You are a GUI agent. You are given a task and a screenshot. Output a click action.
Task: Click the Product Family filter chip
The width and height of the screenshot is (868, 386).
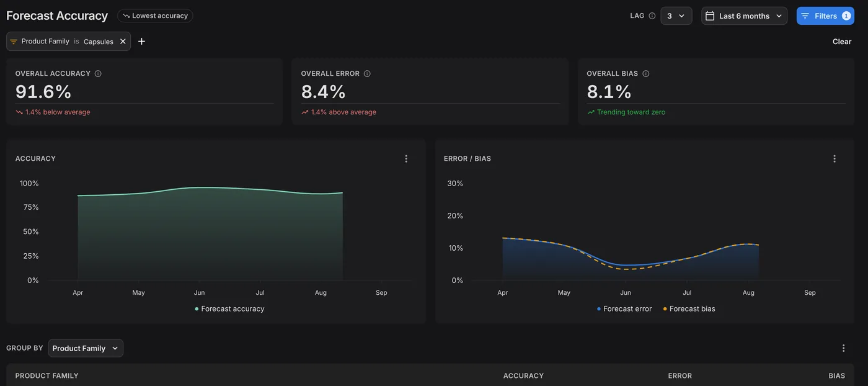pos(68,42)
